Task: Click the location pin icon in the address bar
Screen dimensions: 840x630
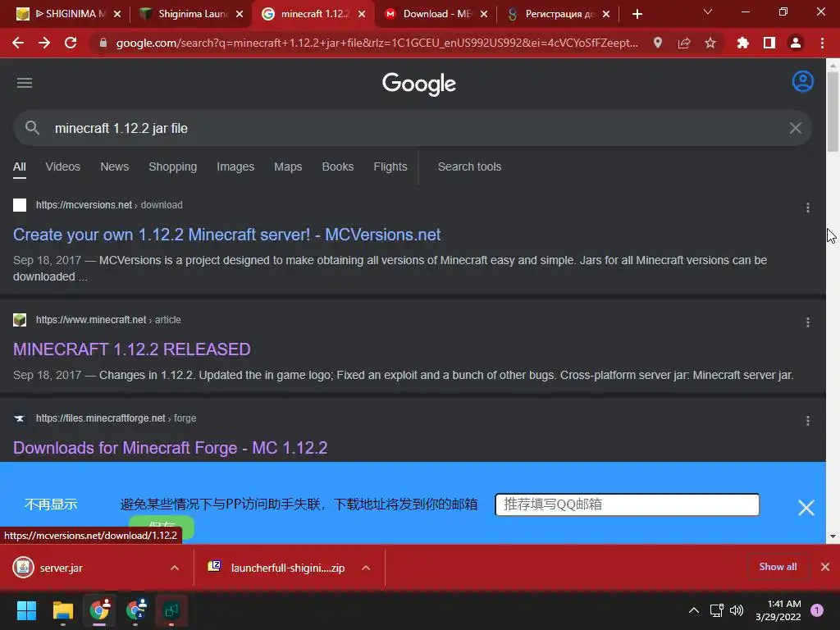Action: (658, 43)
